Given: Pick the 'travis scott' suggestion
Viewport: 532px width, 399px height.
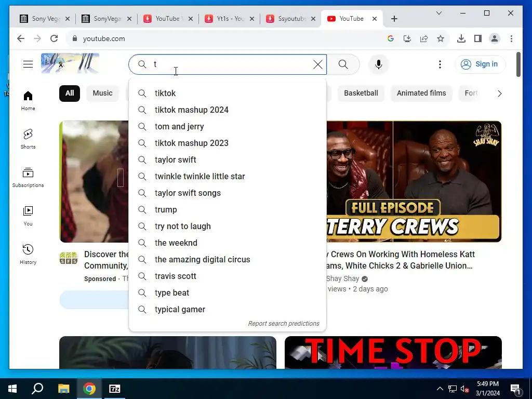Looking at the screenshot, I should coord(228,276).
